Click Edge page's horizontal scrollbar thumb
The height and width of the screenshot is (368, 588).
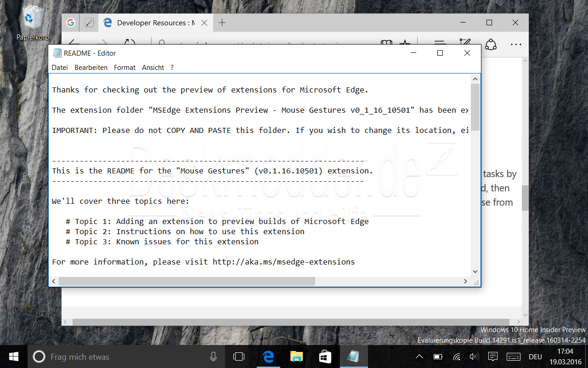pos(291,322)
